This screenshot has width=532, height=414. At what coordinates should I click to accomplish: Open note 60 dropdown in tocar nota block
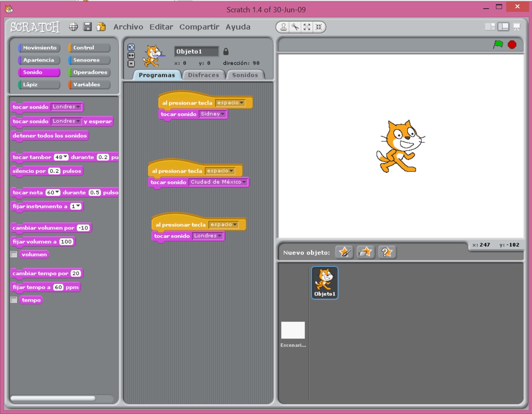(53, 192)
